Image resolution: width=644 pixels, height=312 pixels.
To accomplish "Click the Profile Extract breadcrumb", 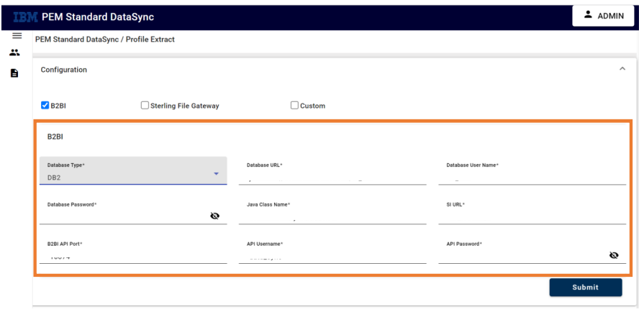I will click(150, 40).
